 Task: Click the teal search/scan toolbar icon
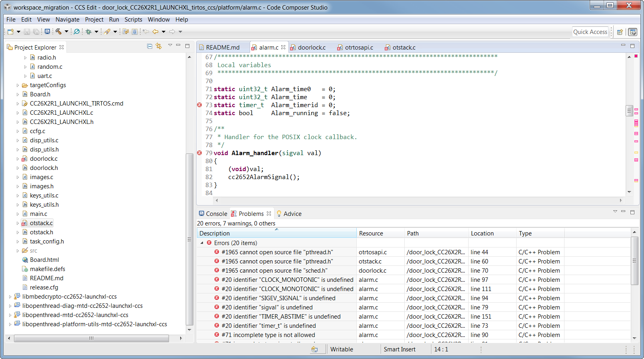pos(77,32)
